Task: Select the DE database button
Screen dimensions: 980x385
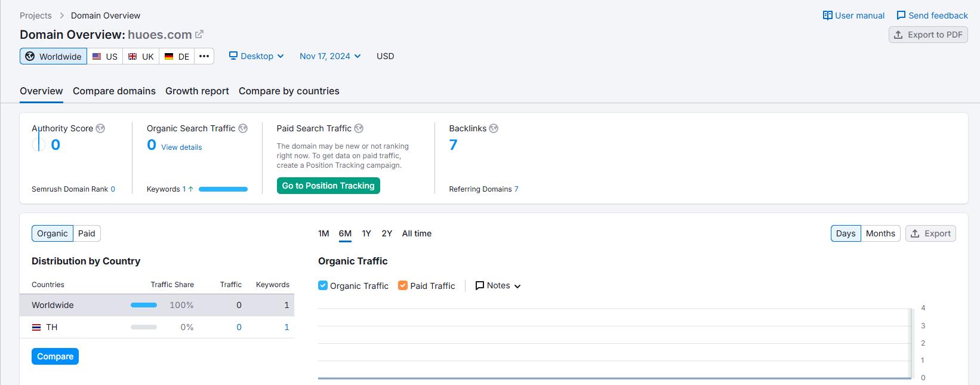Action: [177, 56]
